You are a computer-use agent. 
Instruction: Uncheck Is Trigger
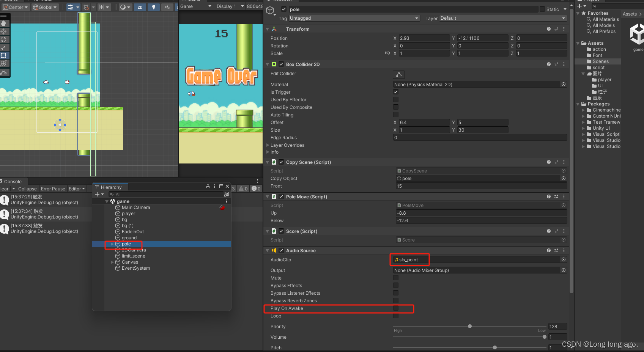pyautogui.click(x=396, y=92)
